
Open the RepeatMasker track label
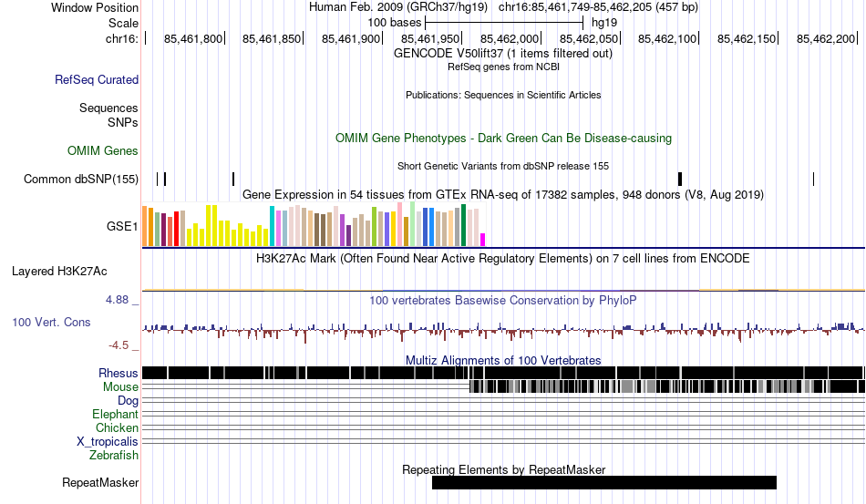(x=100, y=482)
